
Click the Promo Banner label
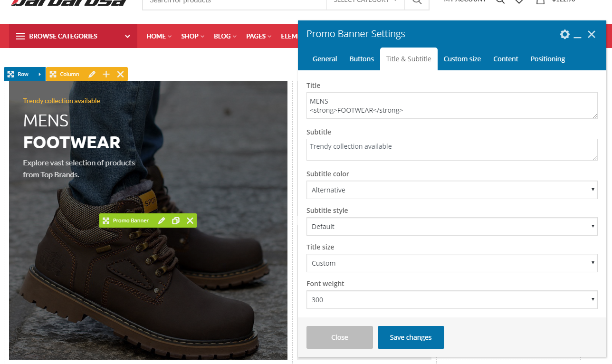[x=131, y=220]
